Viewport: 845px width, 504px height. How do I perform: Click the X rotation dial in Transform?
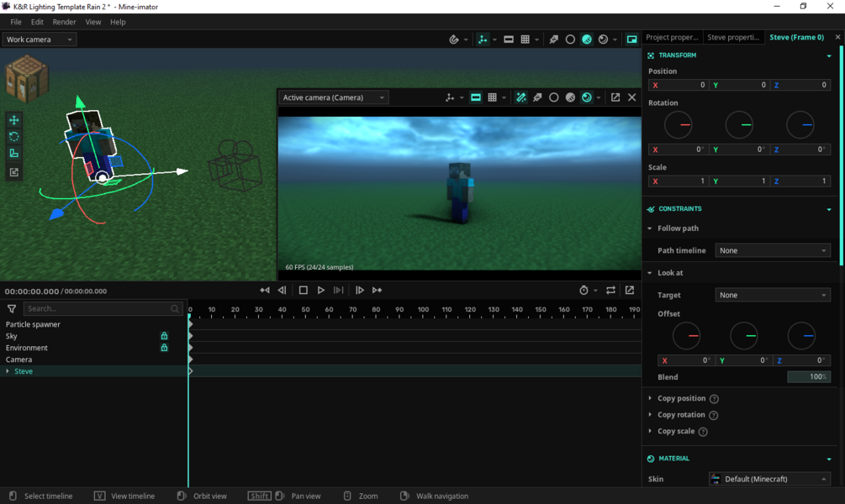678,125
